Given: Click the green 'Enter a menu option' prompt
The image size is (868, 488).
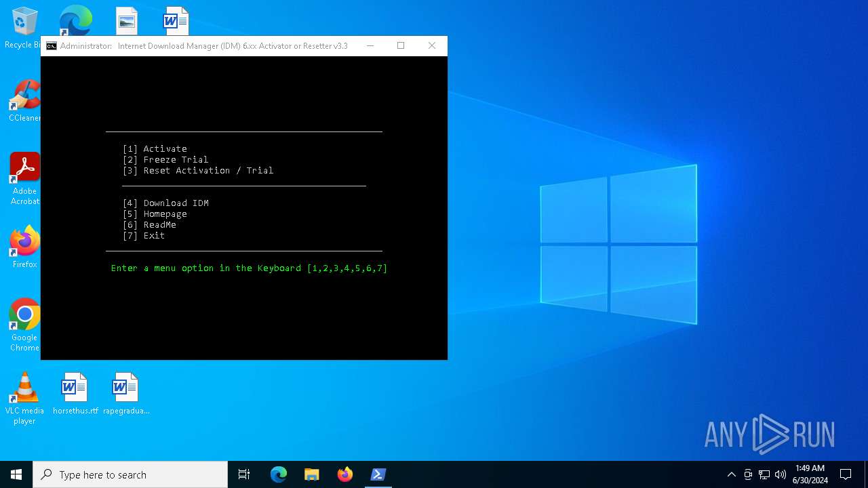Looking at the screenshot, I should click(x=249, y=268).
